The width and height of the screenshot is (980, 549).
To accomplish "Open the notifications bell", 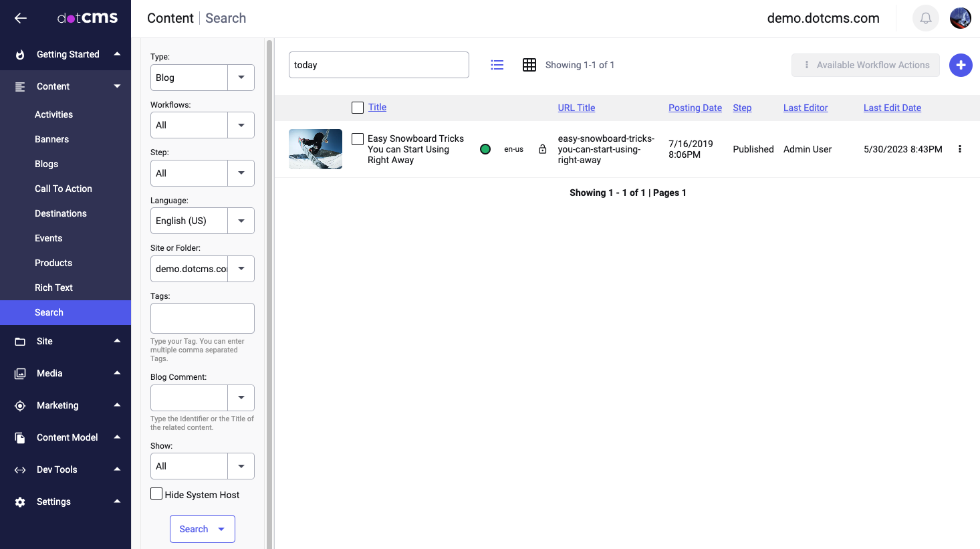I will (925, 18).
